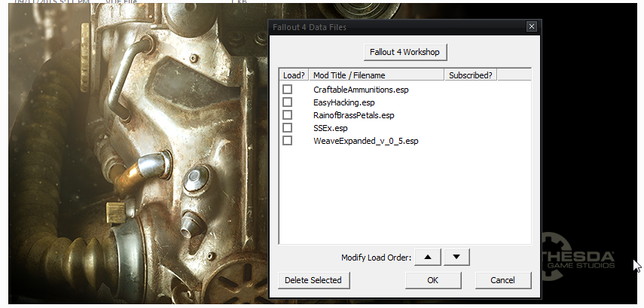Image resolution: width=644 pixels, height=308 pixels.
Task: Enable WeaveExpanded_v_0_5.esp checkbox
Action: [x=288, y=141]
